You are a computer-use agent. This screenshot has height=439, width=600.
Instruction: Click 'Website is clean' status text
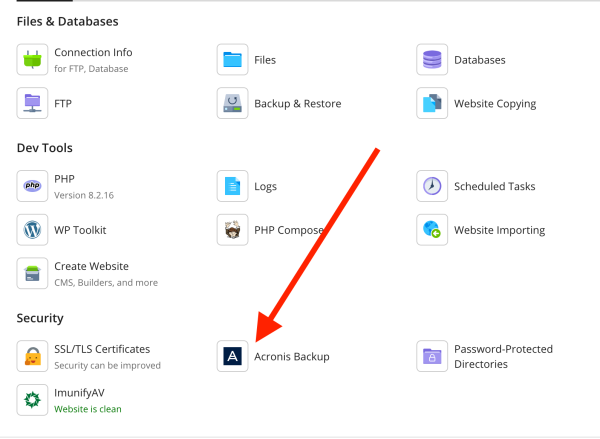tap(88, 409)
